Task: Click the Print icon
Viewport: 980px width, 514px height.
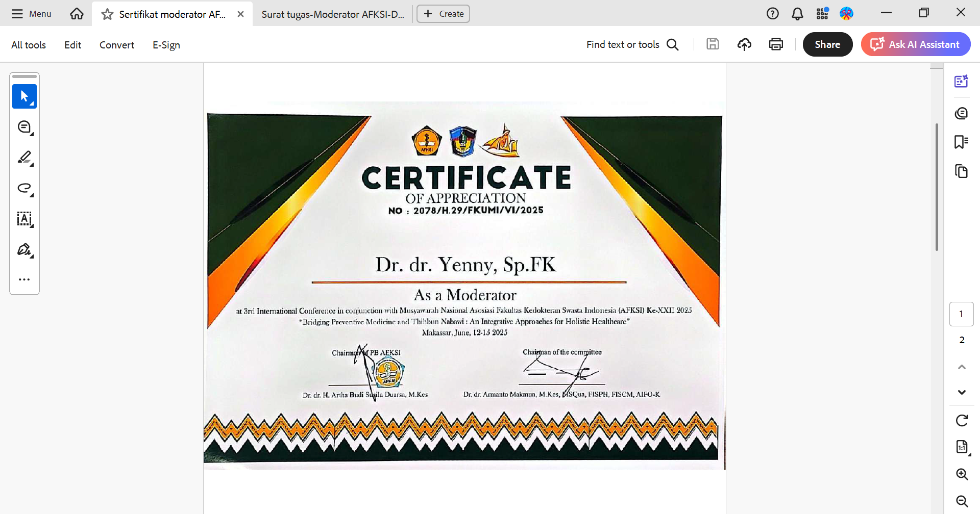Action: [776, 44]
